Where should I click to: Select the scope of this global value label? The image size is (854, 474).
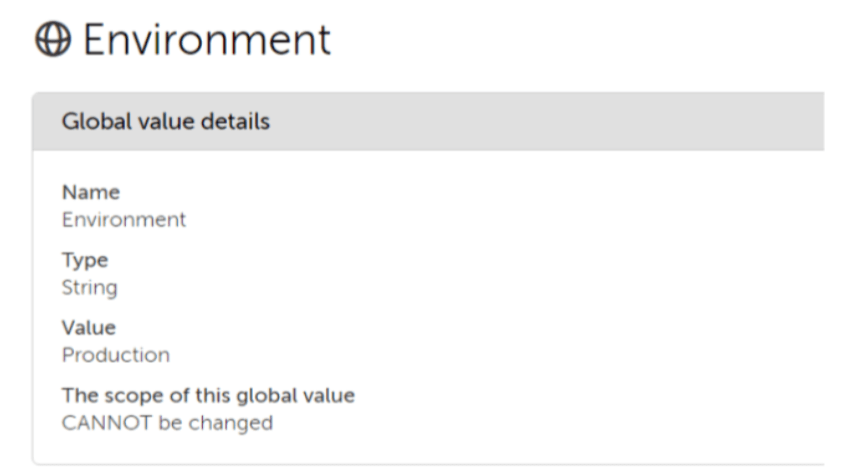point(208,396)
